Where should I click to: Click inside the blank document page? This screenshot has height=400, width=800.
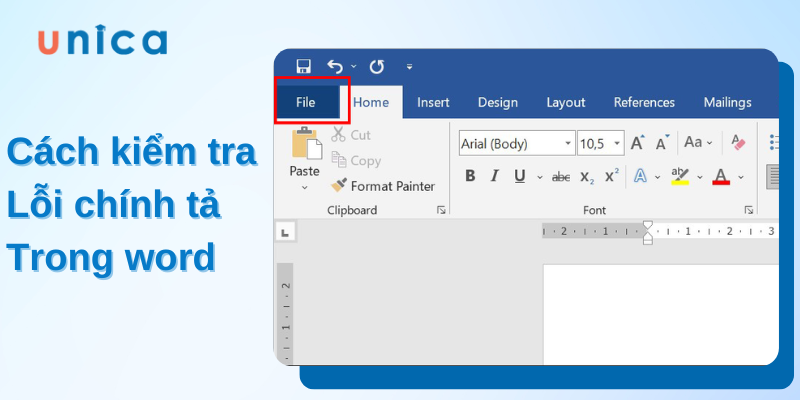(661, 314)
